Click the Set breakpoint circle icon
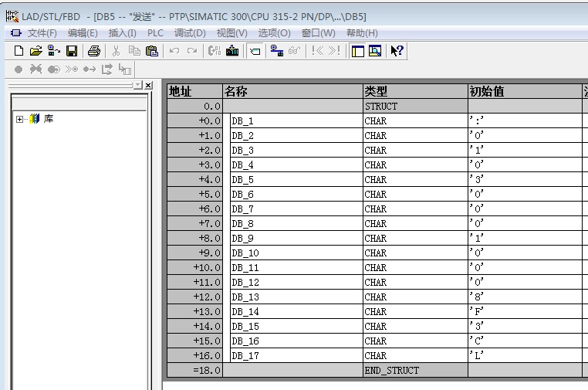 click(x=18, y=70)
